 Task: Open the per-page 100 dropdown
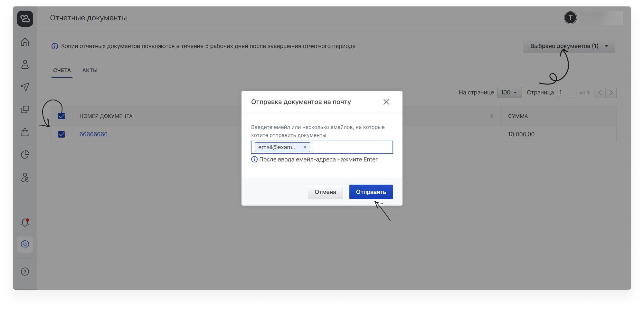[509, 92]
